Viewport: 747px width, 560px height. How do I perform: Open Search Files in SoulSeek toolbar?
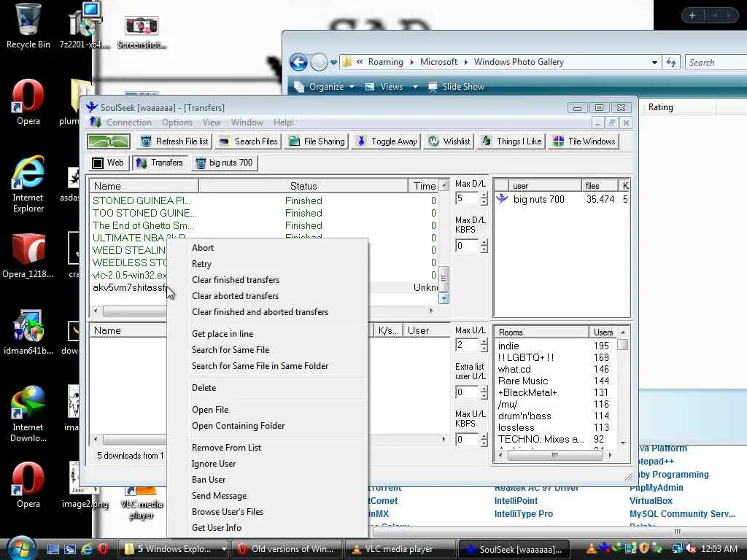[x=248, y=141]
